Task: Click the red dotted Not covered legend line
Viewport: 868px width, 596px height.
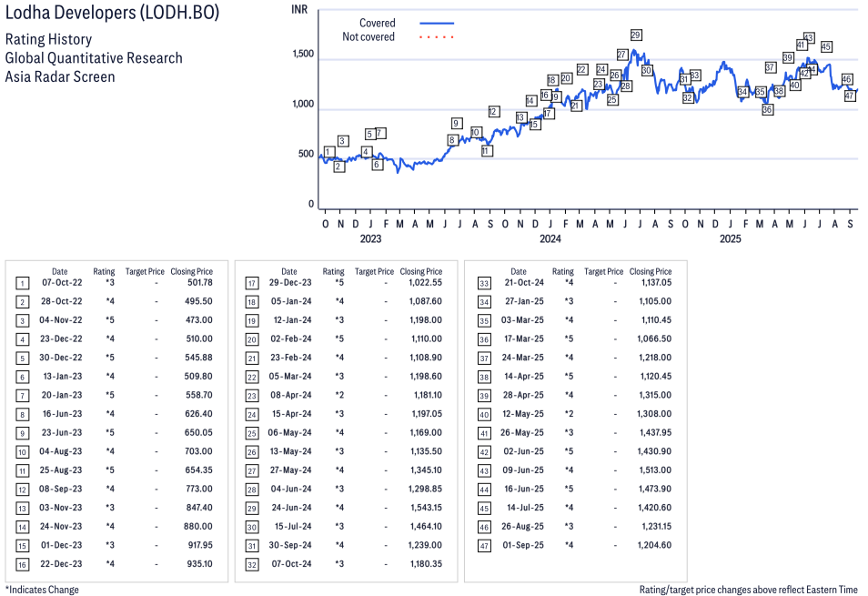Action: point(437,37)
